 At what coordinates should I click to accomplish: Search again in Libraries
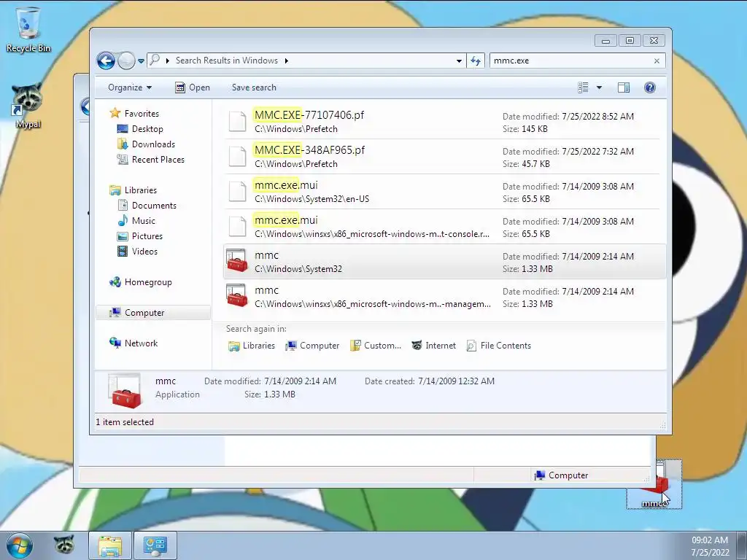tap(252, 346)
